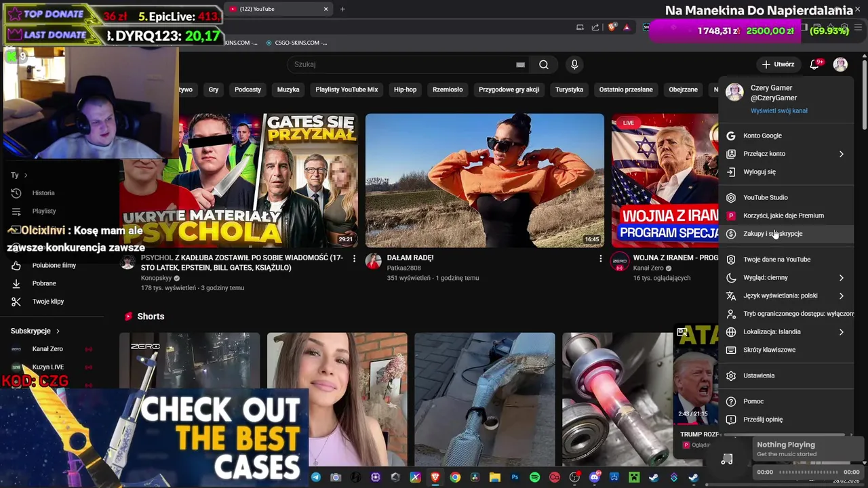Expand Język wyświetlania: polski submenu
The height and width of the screenshot is (488, 868).
pyautogui.click(x=841, y=296)
